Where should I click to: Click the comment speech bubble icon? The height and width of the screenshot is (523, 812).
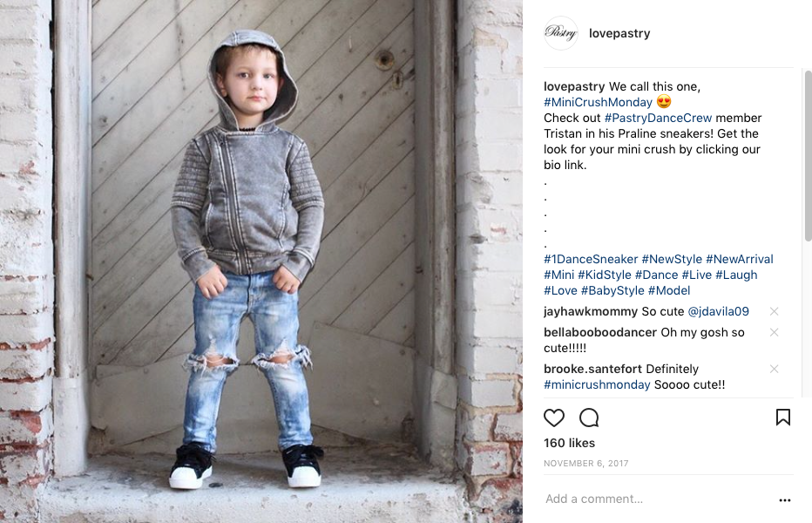click(589, 418)
